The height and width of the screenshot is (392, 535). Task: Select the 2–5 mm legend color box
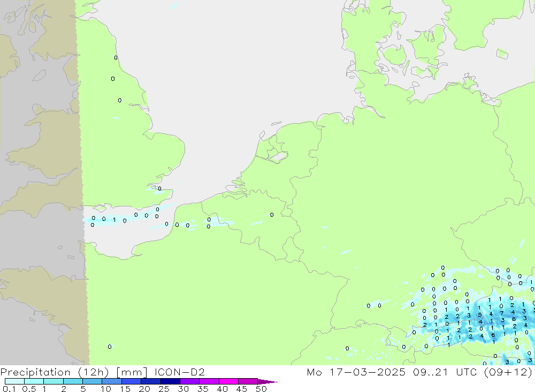point(73,381)
